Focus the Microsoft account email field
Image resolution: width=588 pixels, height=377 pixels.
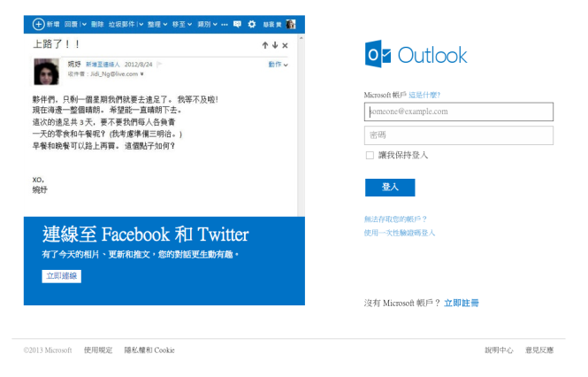pyautogui.click(x=458, y=112)
